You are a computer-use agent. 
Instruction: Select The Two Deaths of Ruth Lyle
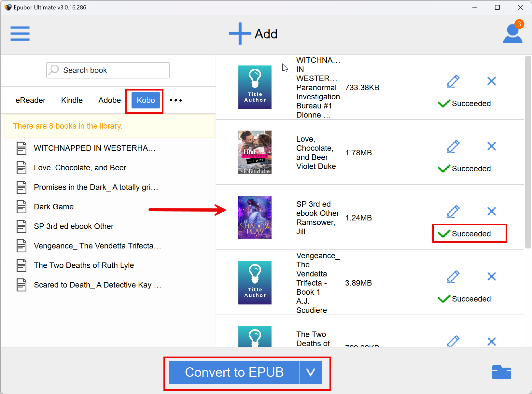84,265
